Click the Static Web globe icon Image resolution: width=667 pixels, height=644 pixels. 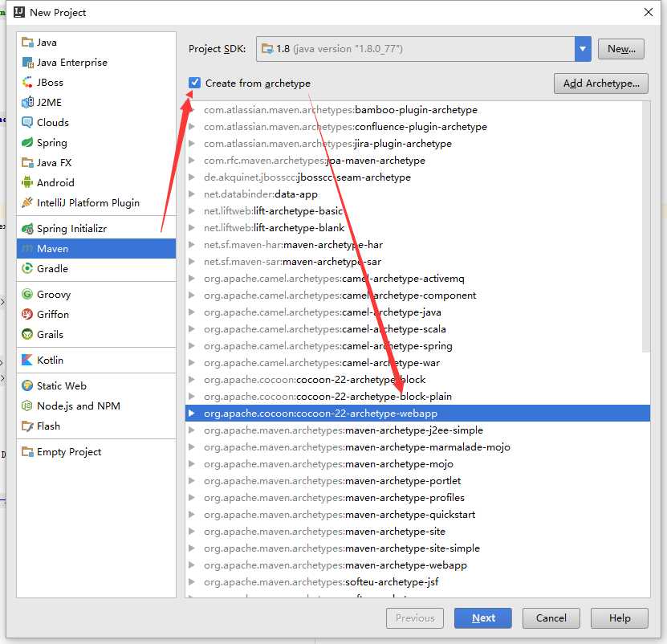tap(27, 385)
